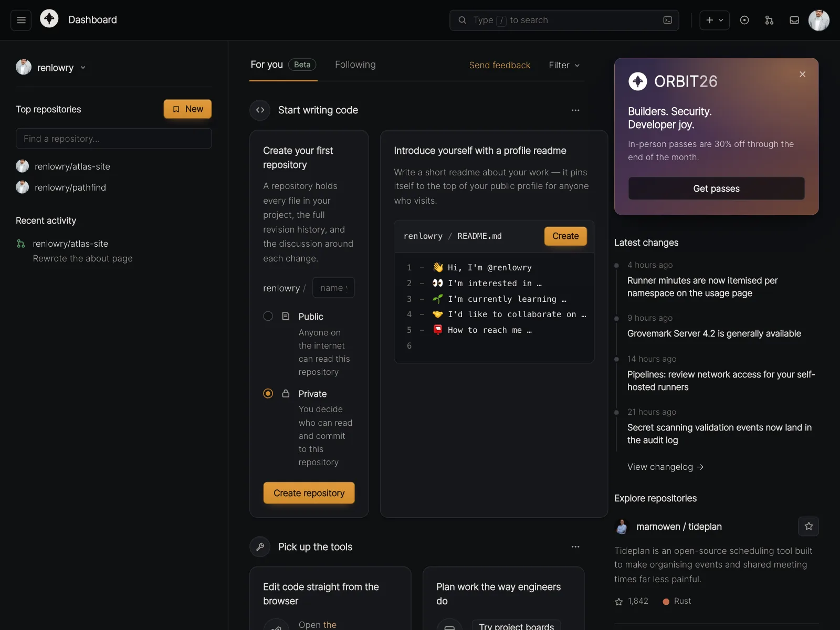The width and height of the screenshot is (840, 630).
Task: Click the 1,842 stars count
Action: point(632,601)
